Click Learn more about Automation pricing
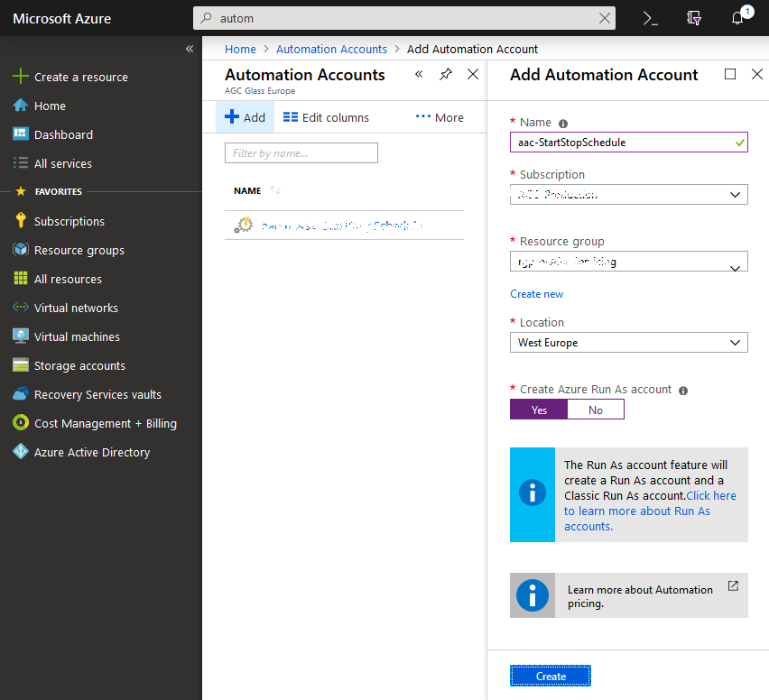Screen dimensions: 769x700 point(640,596)
